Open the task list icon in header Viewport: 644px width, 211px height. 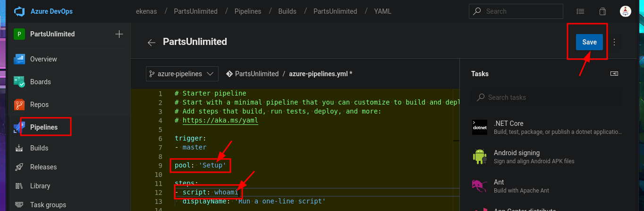coord(580,11)
